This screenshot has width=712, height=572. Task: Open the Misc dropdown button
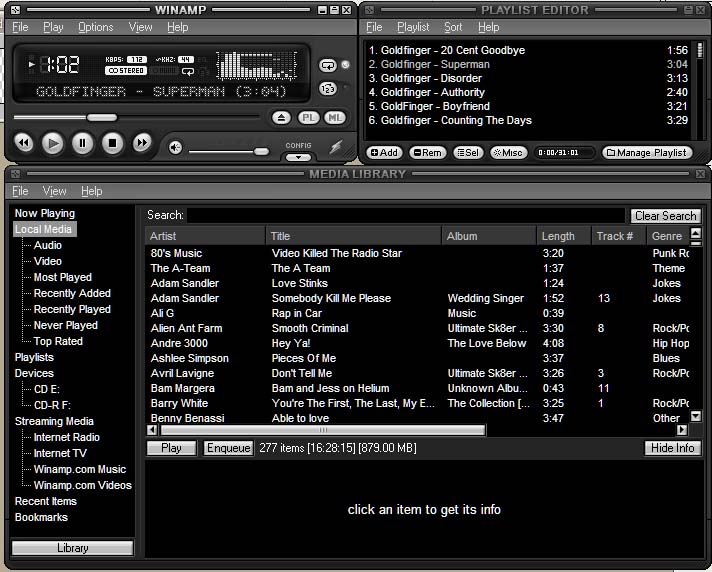[509, 153]
